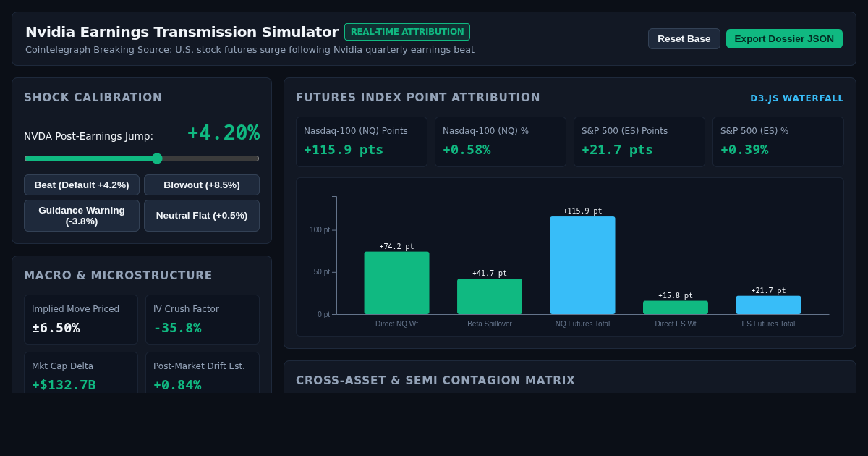Click the S&P 500 (ES) % card

tap(778, 142)
